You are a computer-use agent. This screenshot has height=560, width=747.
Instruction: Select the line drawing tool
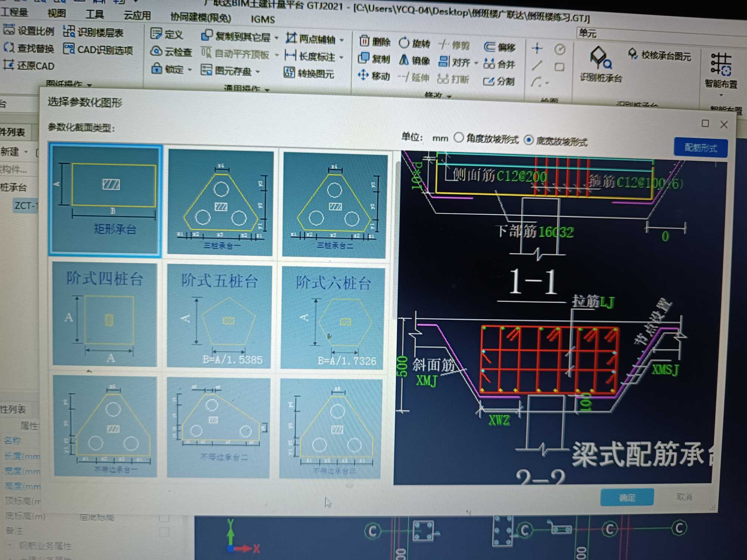(x=537, y=66)
